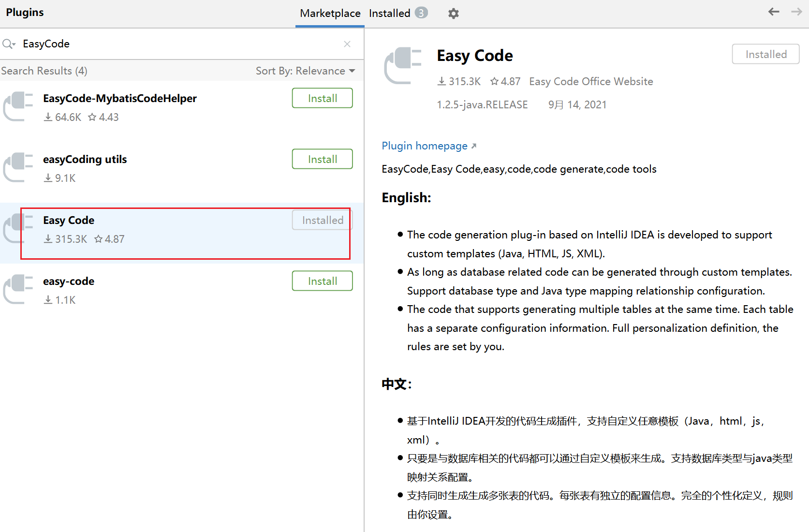809x532 pixels.
Task: Click the English: section heading
Action: tap(406, 197)
